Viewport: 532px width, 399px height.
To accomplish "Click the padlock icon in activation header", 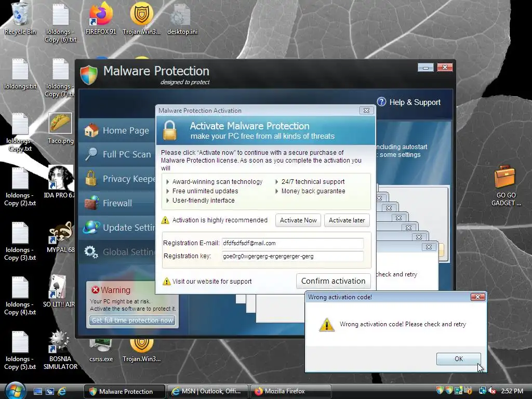I will [170, 130].
